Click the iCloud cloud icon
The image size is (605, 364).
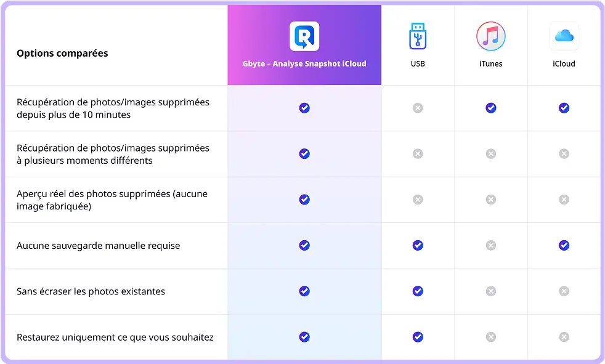pyautogui.click(x=564, y=36)
